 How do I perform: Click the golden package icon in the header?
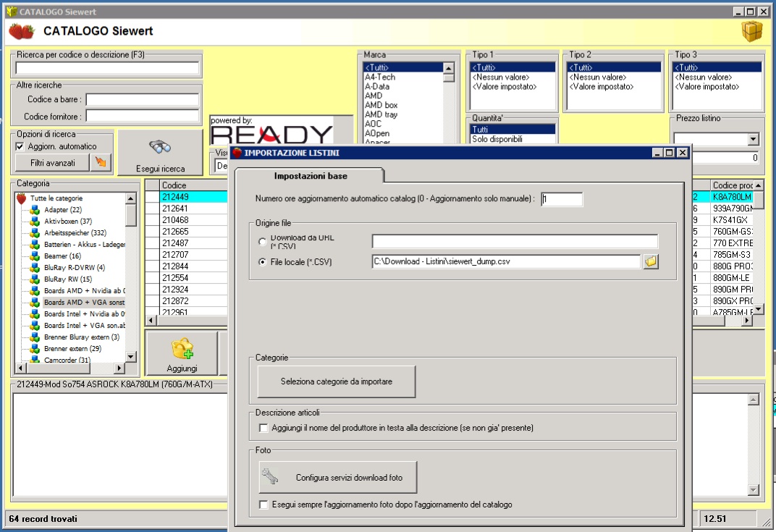pyautogui.click(x=751, y=30)
